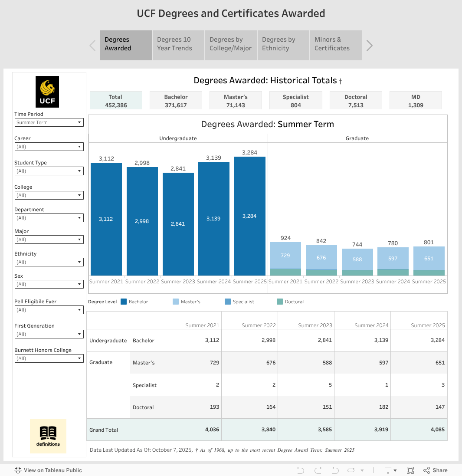Expand the College filter dropdown
The height and width of the screenshot is (476, 462).
point(49,195)
